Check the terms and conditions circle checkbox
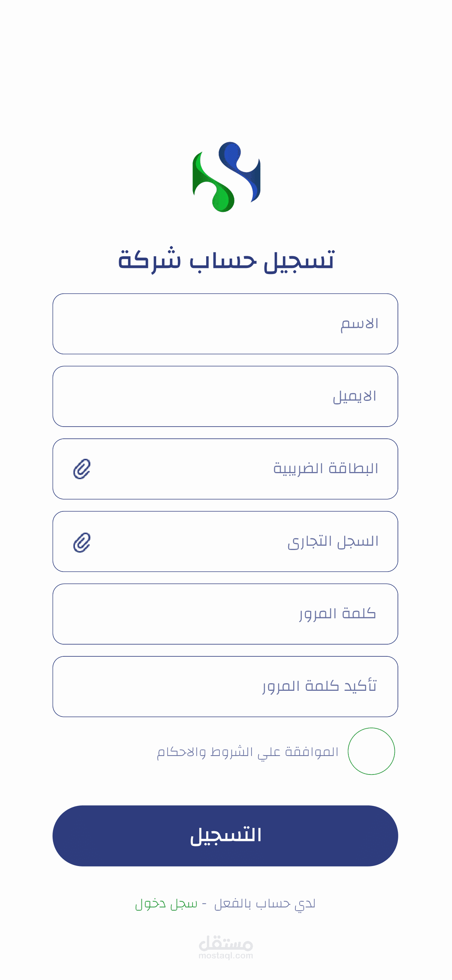Image resolution: width=452 pixels, height=980 pixels. [371, 751]
